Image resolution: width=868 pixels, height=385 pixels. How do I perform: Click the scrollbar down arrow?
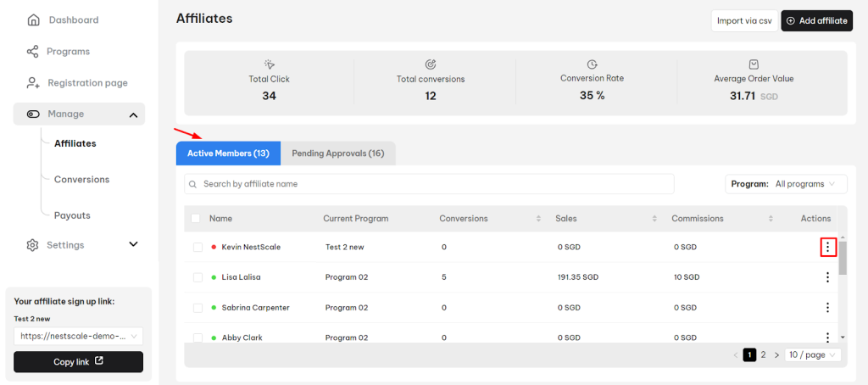[x=843, y=337]
